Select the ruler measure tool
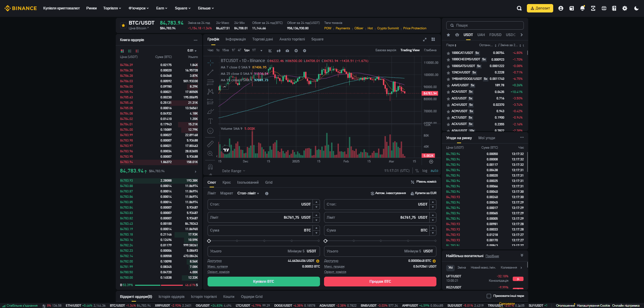Viewport: 644px width, 308px height. 210,144
